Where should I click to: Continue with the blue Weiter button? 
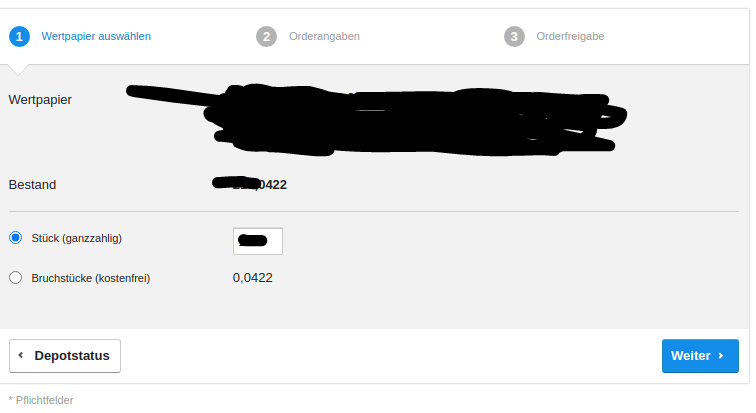700,356
